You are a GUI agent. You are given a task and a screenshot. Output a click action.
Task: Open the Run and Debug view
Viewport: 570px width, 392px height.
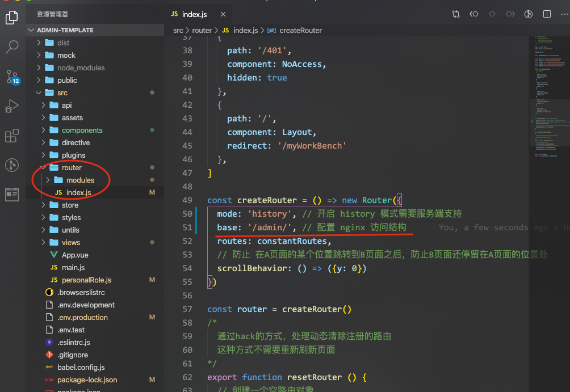coord(11,106)
